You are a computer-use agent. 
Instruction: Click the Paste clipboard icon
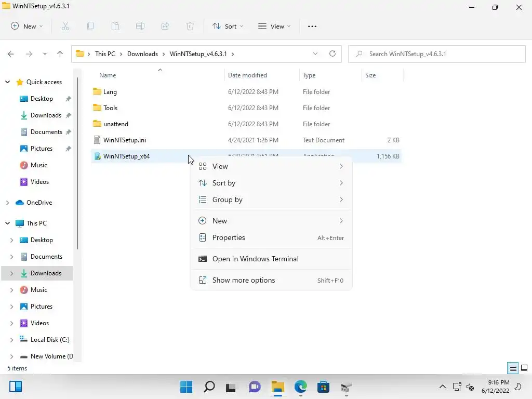[x=115, y=26]
